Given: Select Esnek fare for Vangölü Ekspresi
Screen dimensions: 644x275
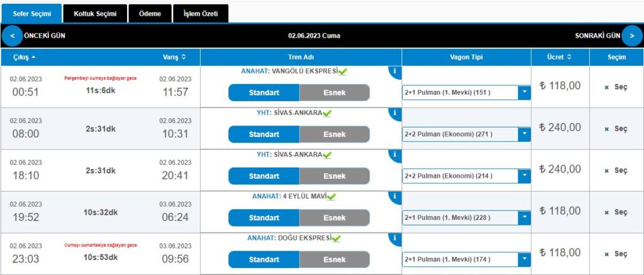Looking at the screenshot, I should 335,92.
